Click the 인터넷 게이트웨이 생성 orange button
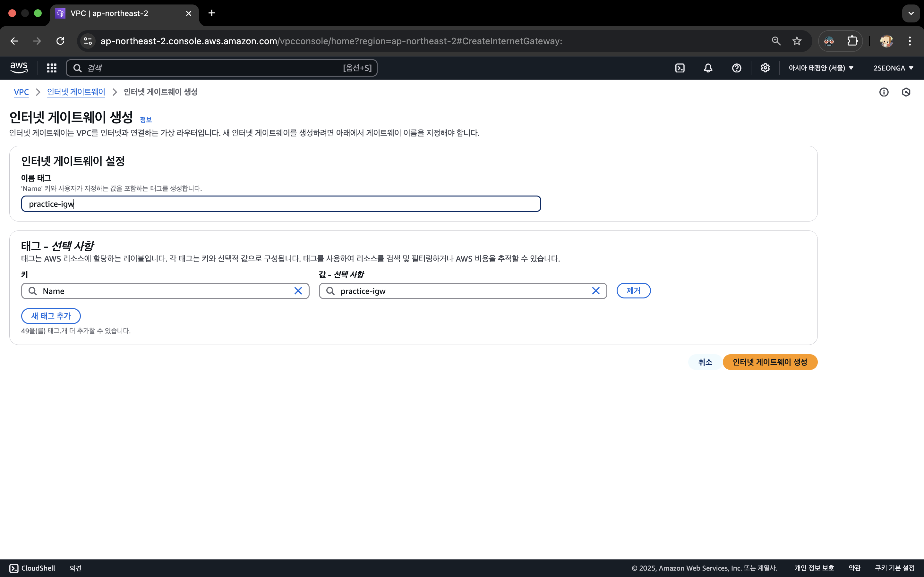The height and width of the screenshot is (577, 924). 770,362
